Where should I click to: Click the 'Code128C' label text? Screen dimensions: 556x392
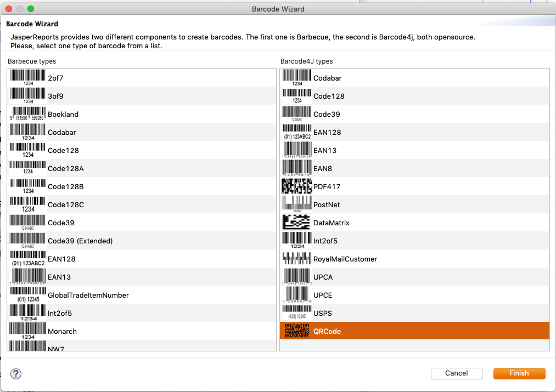pos(66,204)
